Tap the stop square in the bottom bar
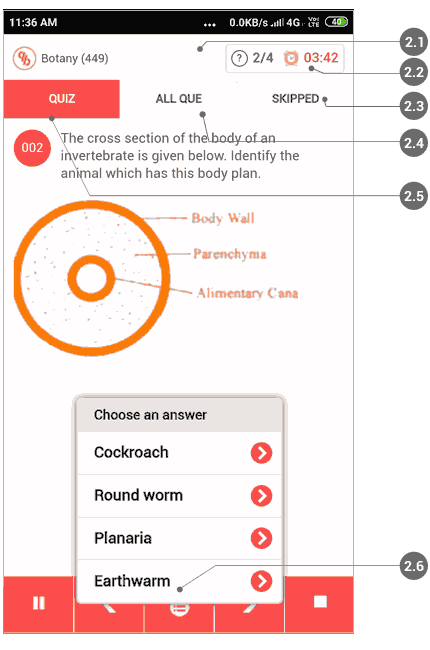The height and width of the screenshot is (650, 430). click(320, 601)
